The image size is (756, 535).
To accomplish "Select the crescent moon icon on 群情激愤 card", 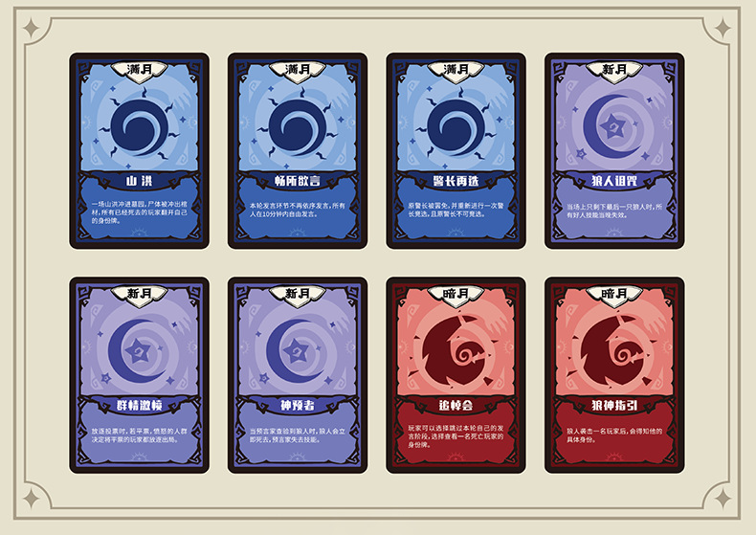I will point(139,351).
